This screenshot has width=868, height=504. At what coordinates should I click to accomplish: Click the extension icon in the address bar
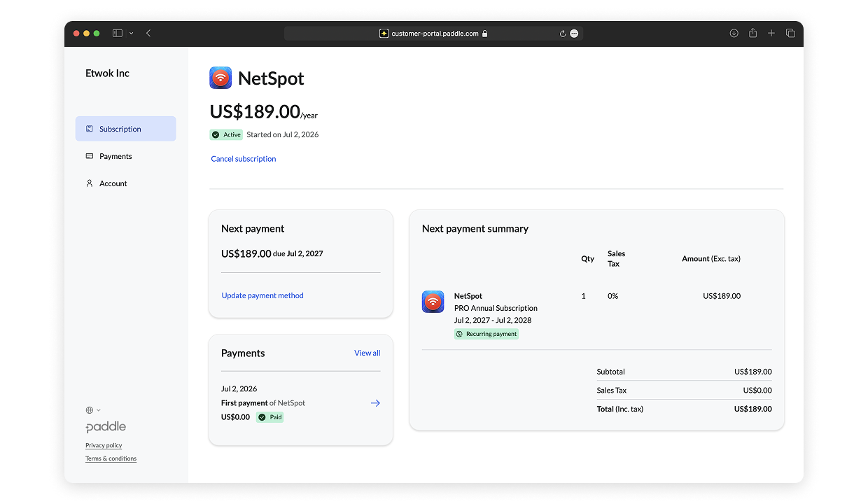(x=384, y=33)
